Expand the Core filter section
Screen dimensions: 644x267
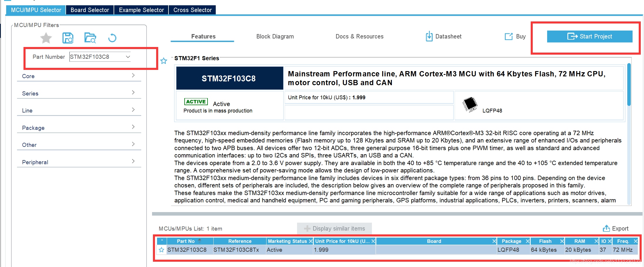coord(79,76)
